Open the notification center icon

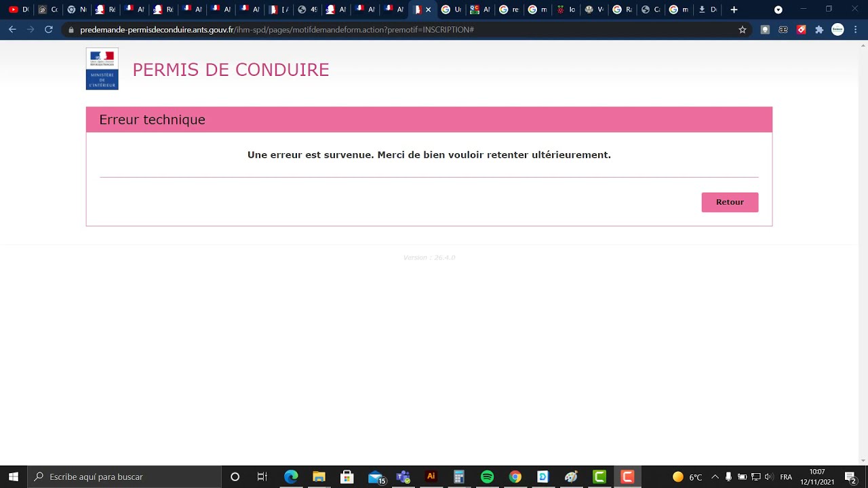click(850, 477)
